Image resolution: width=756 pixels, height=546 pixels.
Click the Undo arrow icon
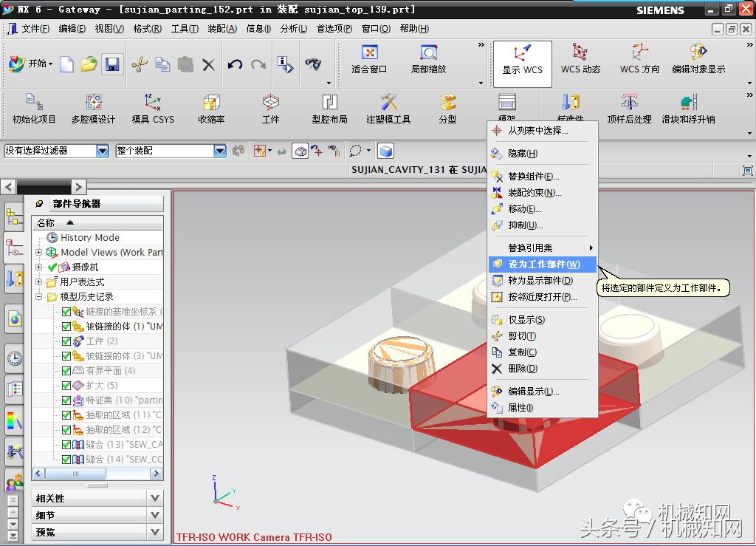[x=235, y=64]
